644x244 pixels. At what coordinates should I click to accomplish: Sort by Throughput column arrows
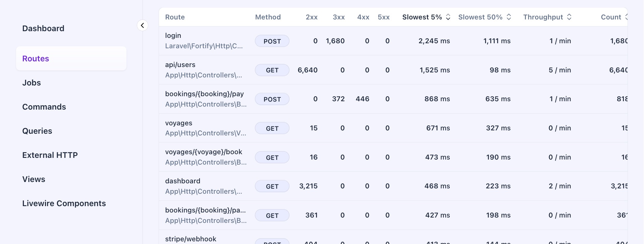(x=569, y=17)
